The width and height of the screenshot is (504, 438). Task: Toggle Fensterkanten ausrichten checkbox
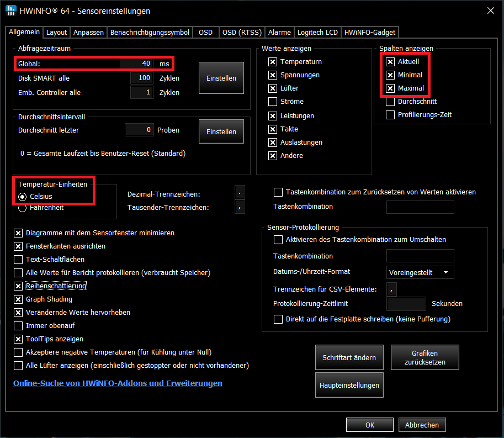(x=18, y=246)
